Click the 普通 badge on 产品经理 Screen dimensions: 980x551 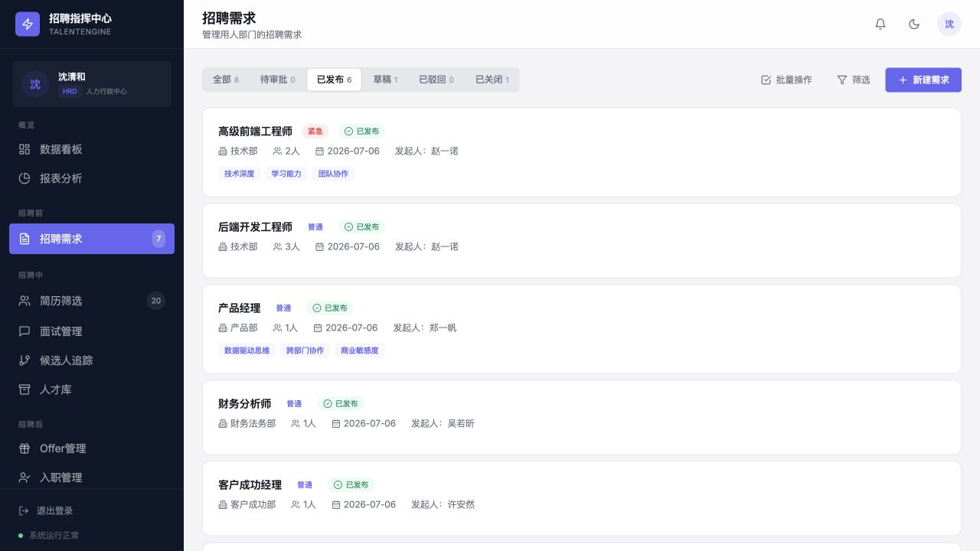click(283, 308)
